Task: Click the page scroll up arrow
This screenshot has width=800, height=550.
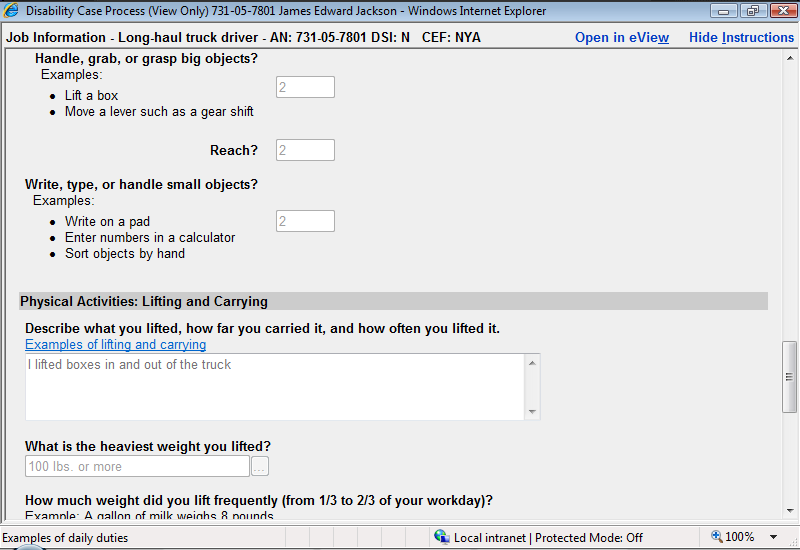Action: coord(790,56)
